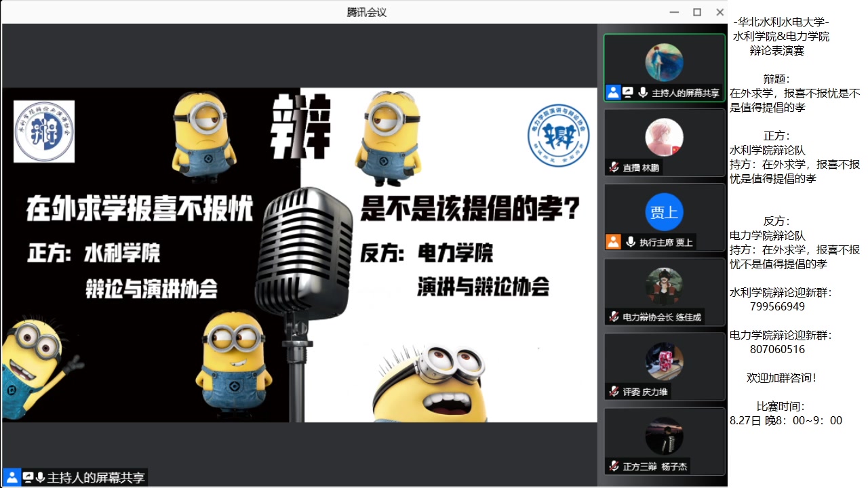Viewport: 868px width, 488px height.
Task: Click microphone icon in bottom-left status label
Action: pyautogui.click(x=40, y=477)
